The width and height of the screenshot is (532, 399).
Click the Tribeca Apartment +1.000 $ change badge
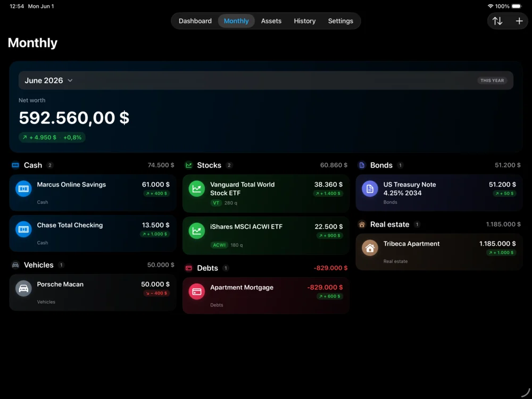click(x=501, y=252)
